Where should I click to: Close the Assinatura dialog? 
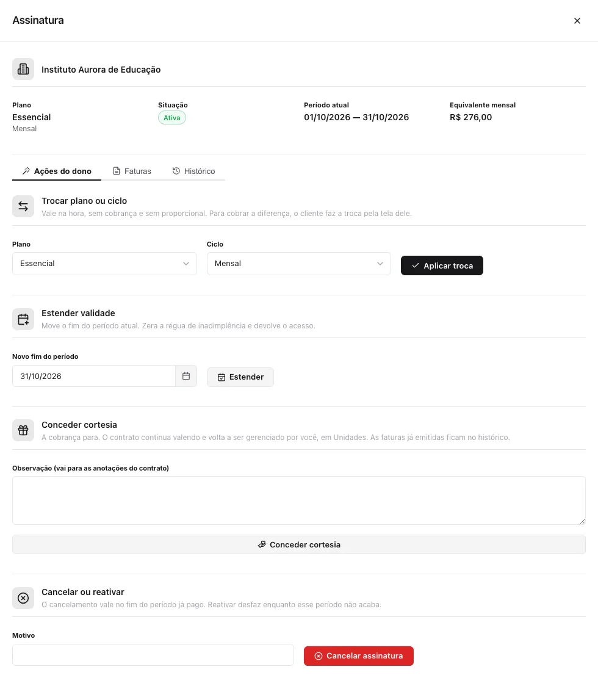pos(577,21)
